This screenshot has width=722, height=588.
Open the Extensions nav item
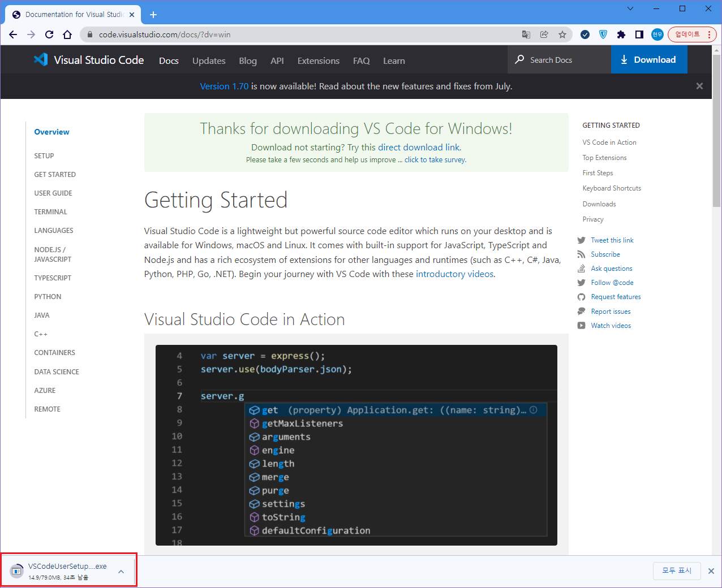click(319, 60)
